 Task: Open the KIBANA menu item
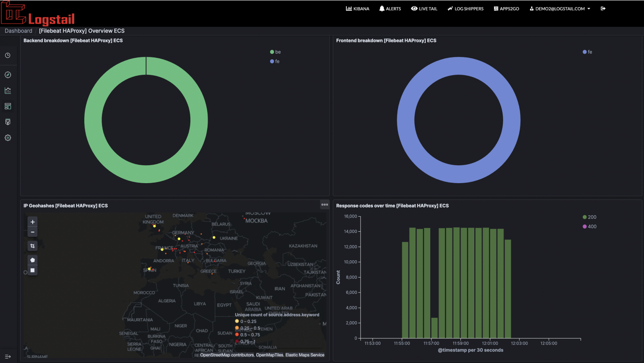[358, 8]
